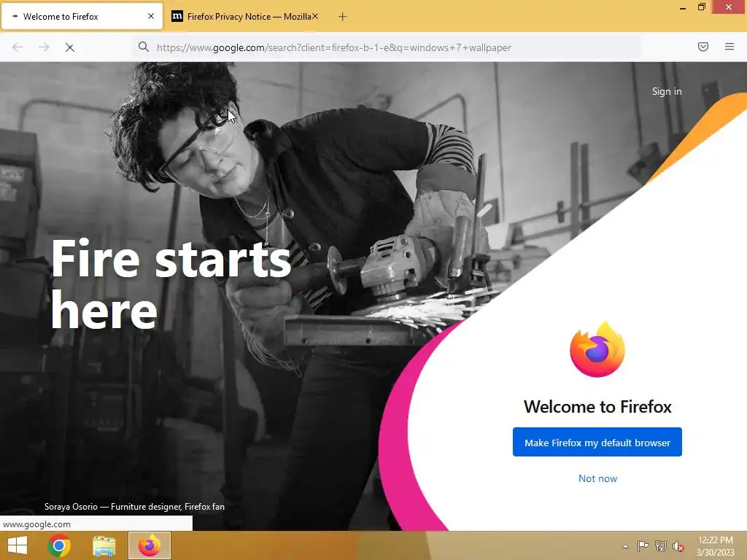Image resolution: width=747 pixels, height=560 pixels.
Task: Open network status tray icon
Action: [x=661, y=545]
